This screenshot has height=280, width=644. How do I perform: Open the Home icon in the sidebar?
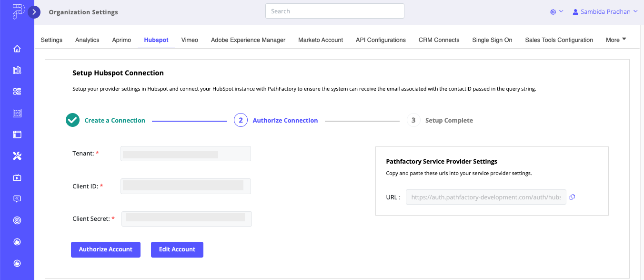(17, 48)
